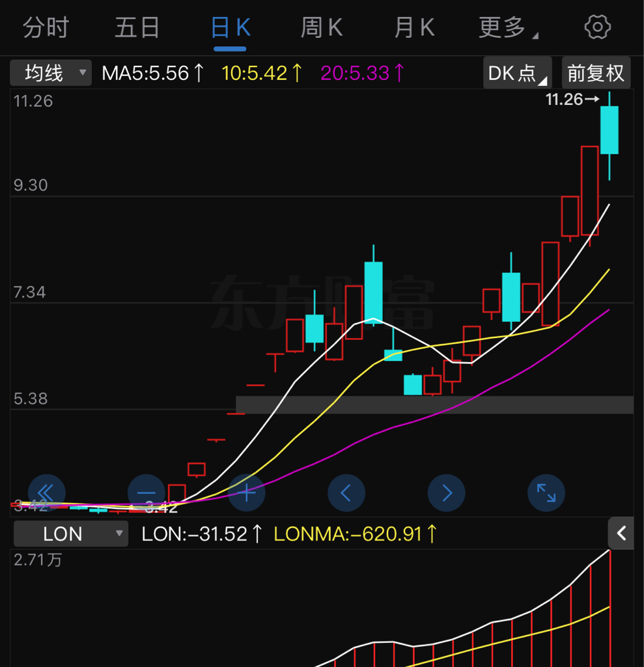Tap the MA5:5.56 value label
Screen dimensions: 644x667
tap(153, 73)
